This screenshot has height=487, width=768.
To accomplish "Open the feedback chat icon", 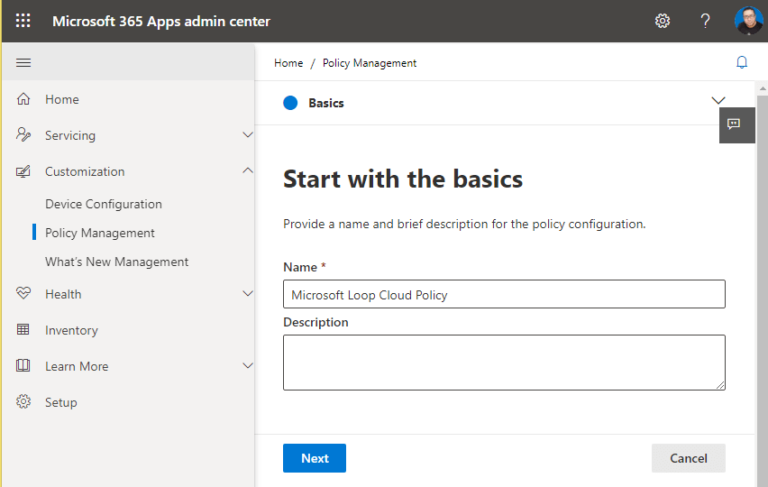I will click(x=735, y=124).
